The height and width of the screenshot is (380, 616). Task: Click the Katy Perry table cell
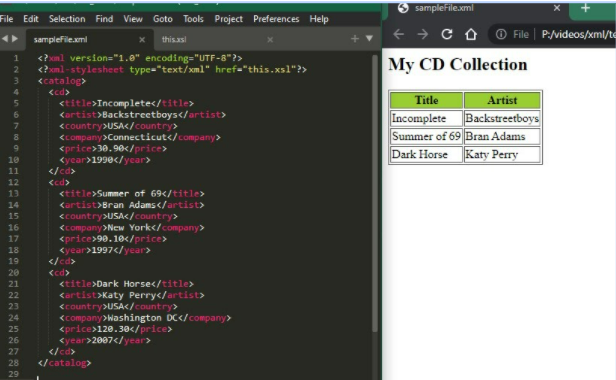[x=502, y=154]
